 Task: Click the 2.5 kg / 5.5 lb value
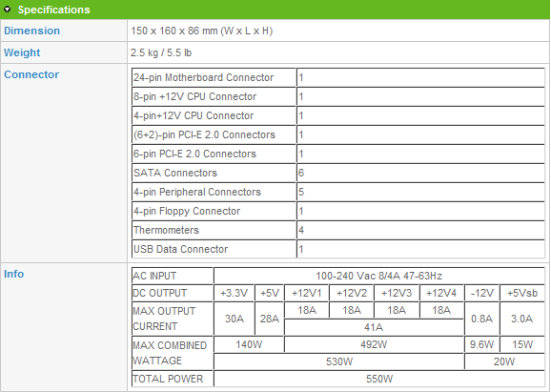coord(161,52)
